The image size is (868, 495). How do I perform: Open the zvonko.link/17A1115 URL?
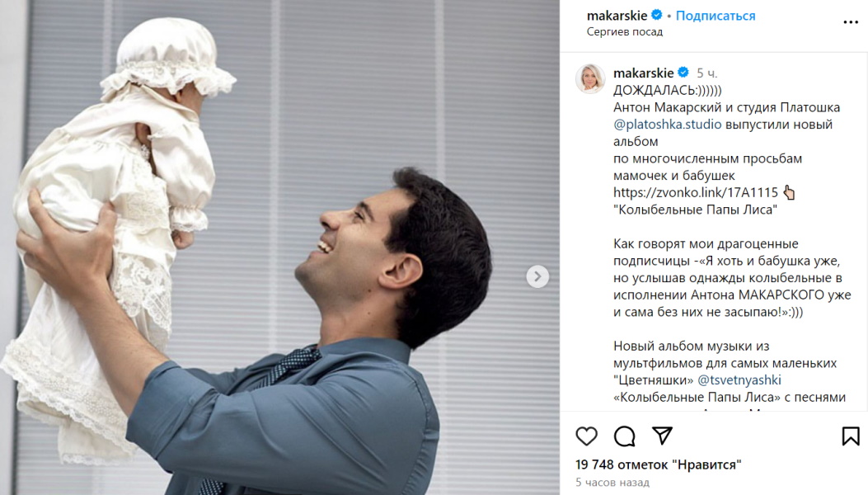pos(695,192)
